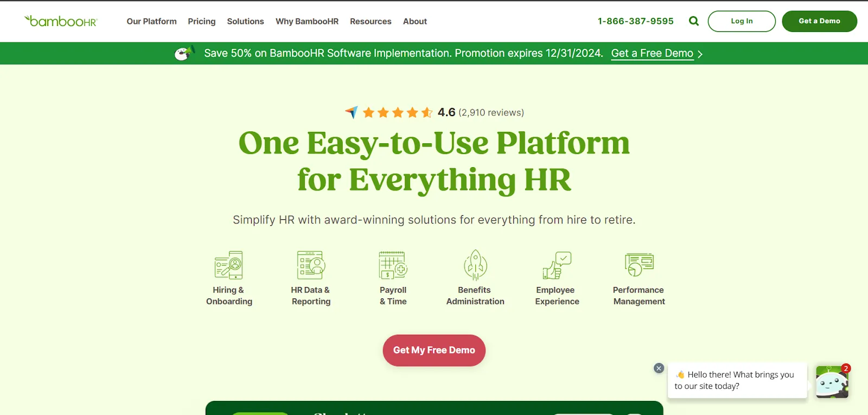The height and width of the screenshot is (415, 868).
Task: Click the Benefits Administration label
Action: [x=475, y=296]
